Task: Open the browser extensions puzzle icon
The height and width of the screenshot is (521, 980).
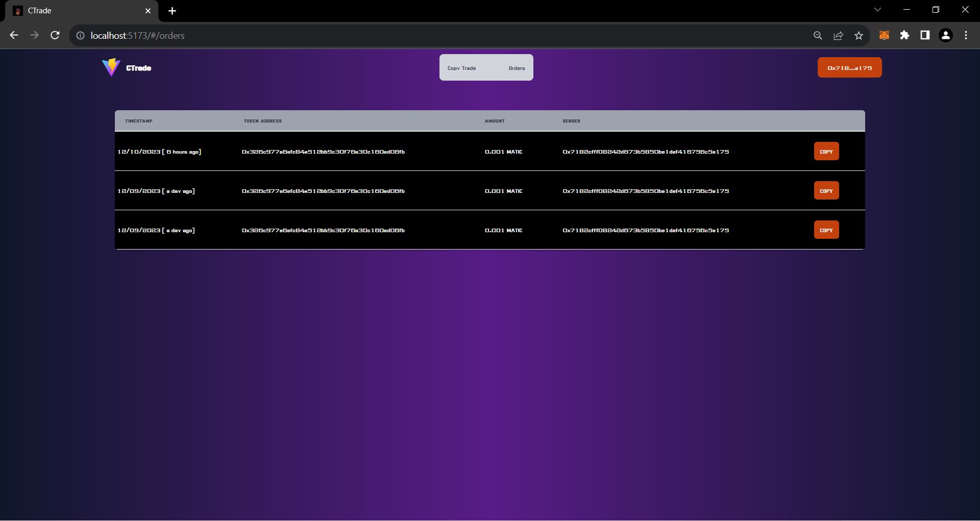Action: pos(905,35)
